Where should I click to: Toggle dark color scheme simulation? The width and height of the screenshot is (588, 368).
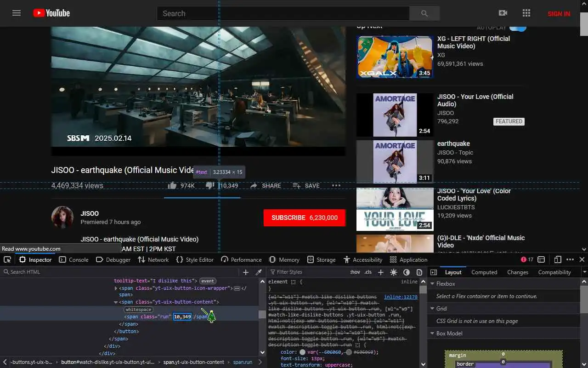(407, 272)
